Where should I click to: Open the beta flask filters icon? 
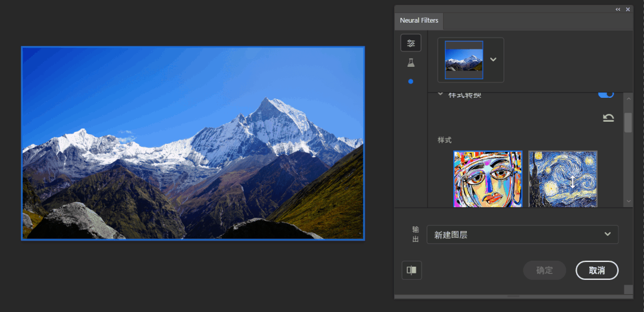[x=411, y=63]
